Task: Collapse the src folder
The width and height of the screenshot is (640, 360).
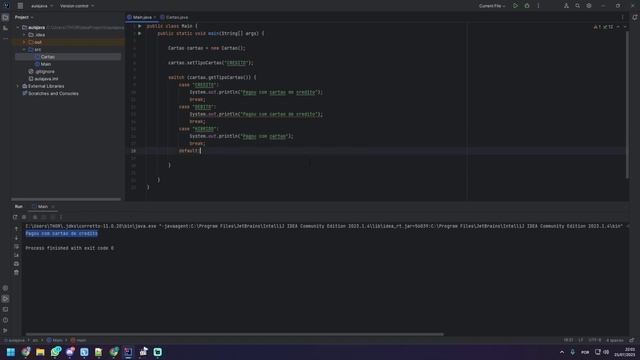Action: [24, 50]
